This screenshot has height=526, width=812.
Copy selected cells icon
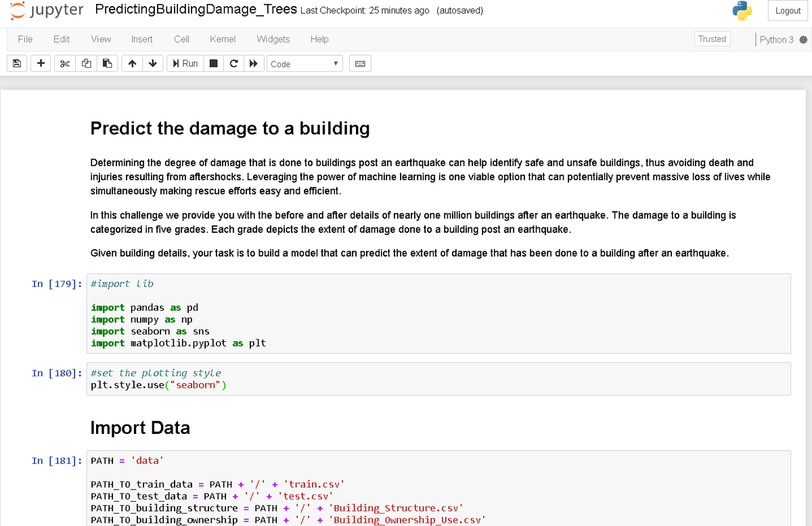(86, 64)
